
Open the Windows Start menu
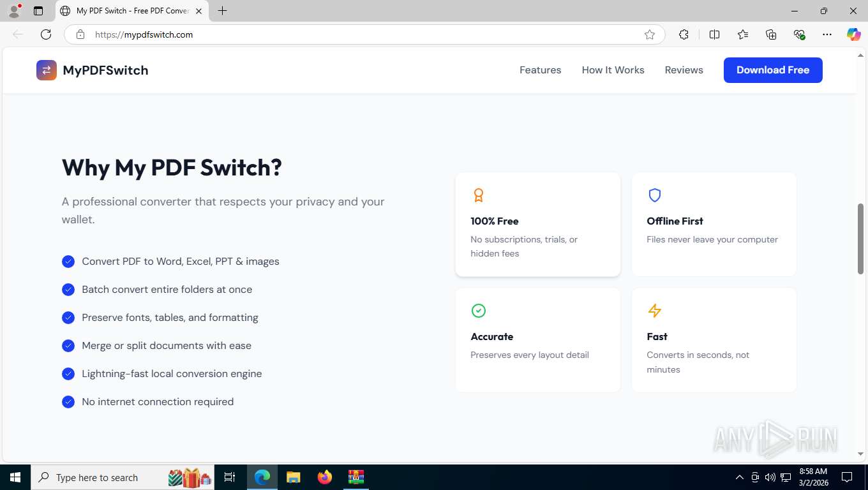[x=15, y=477]
